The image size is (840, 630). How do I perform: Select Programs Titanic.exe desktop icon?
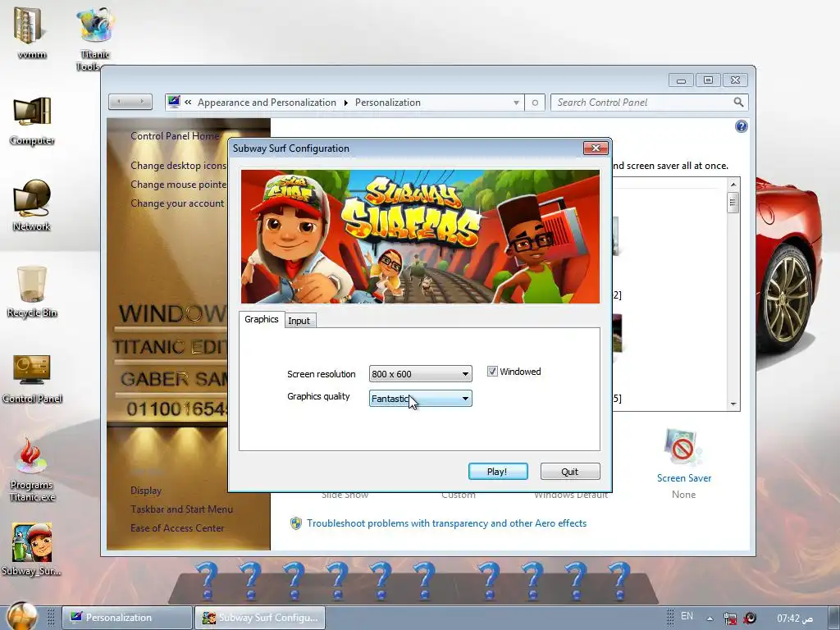[x=32, y=470]
